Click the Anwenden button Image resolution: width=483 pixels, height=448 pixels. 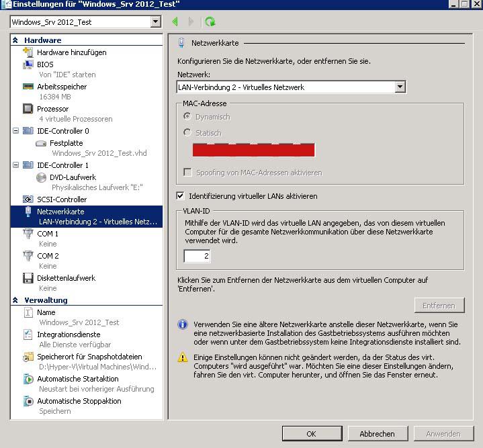(443, 433)
